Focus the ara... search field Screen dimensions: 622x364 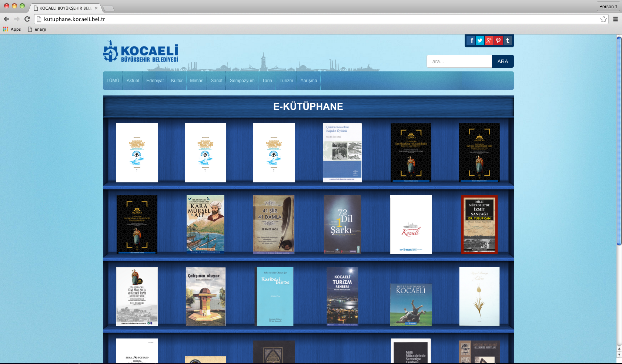pos(459,61)
